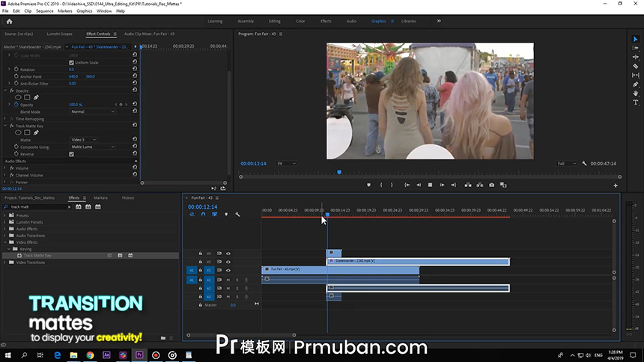
Task: Hide the V3 track output eye
Action: tap(228, 254)
